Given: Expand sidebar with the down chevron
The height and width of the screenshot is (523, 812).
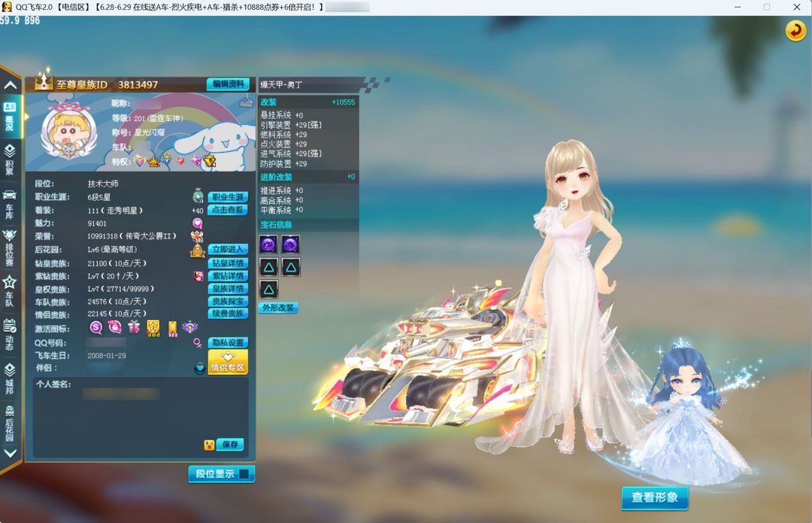Looking at the screenshot, I should coord(11,453).
